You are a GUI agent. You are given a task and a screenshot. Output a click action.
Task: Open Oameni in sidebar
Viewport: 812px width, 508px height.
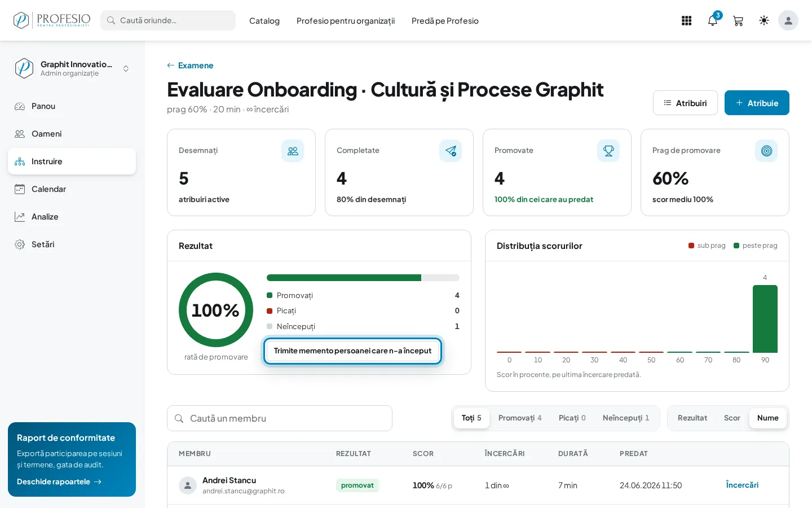tap(72, 134)
